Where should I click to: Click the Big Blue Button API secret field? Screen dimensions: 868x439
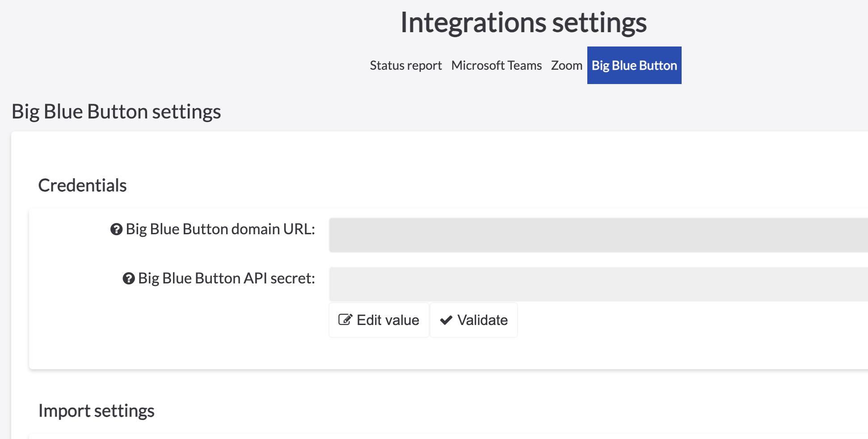pos(598,284)
